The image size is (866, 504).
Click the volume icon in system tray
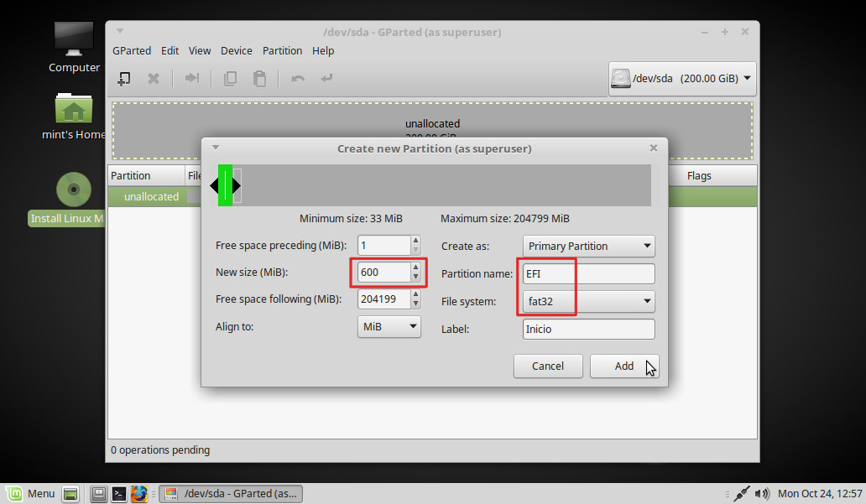(762, 493)
